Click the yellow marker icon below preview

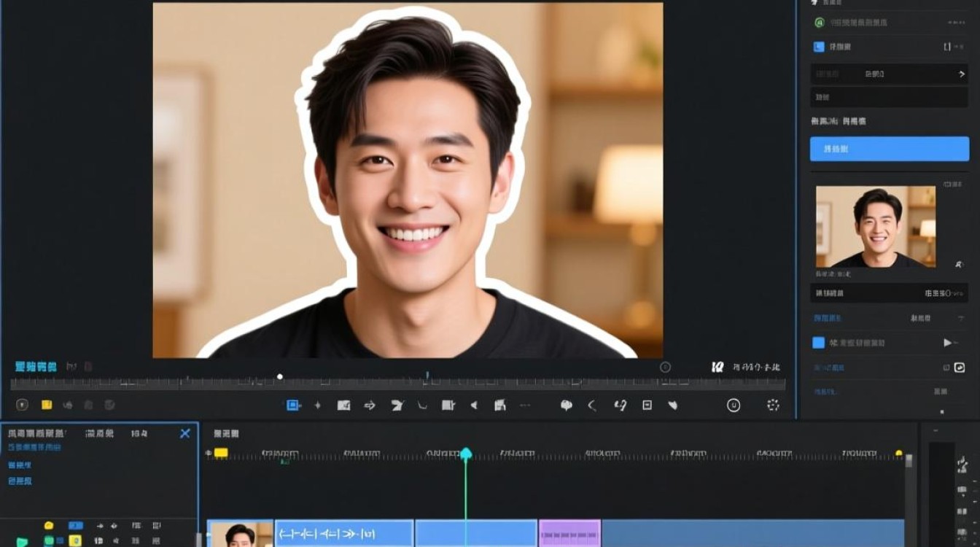click(x=47, y=405)
